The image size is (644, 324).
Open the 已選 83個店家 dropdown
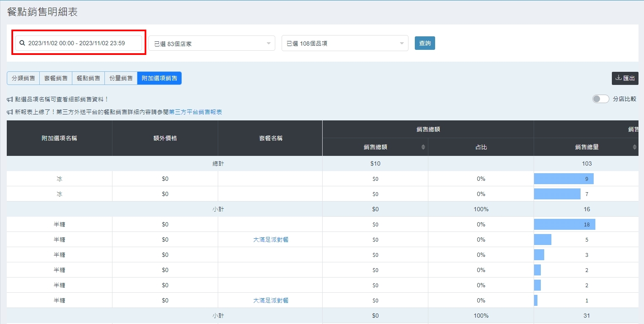coord(211,43)
